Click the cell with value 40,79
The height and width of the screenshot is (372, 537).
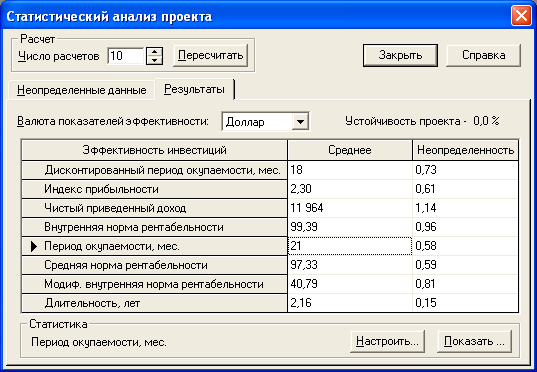click(x=350, y=284)
